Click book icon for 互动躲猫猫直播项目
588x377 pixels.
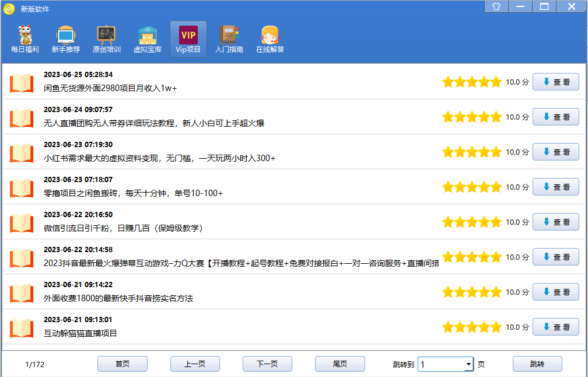(x=22, y=328)
